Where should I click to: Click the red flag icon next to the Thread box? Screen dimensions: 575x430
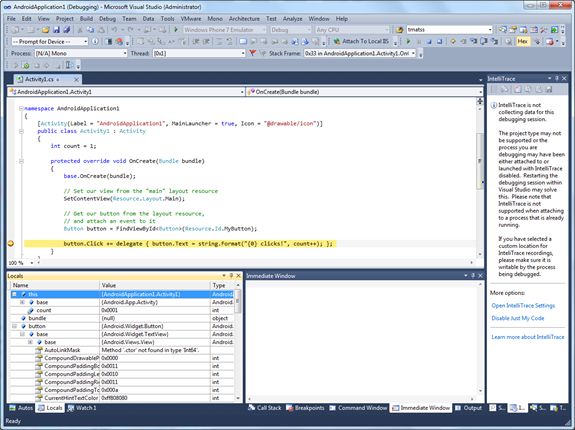pos(252,53)
